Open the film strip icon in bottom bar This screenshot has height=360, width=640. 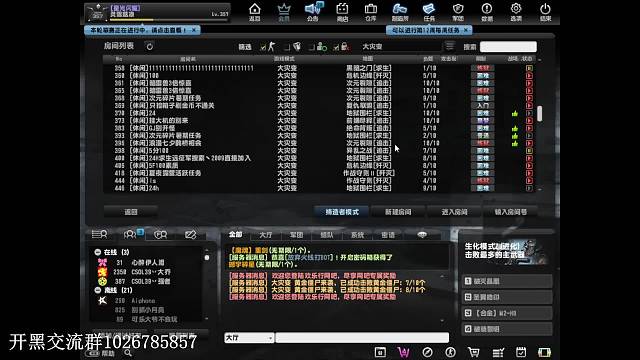544,352
